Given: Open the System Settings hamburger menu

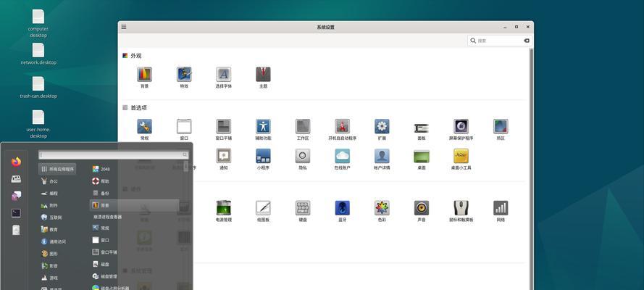Looking at the screenshot, I should [x=124, y=27].
